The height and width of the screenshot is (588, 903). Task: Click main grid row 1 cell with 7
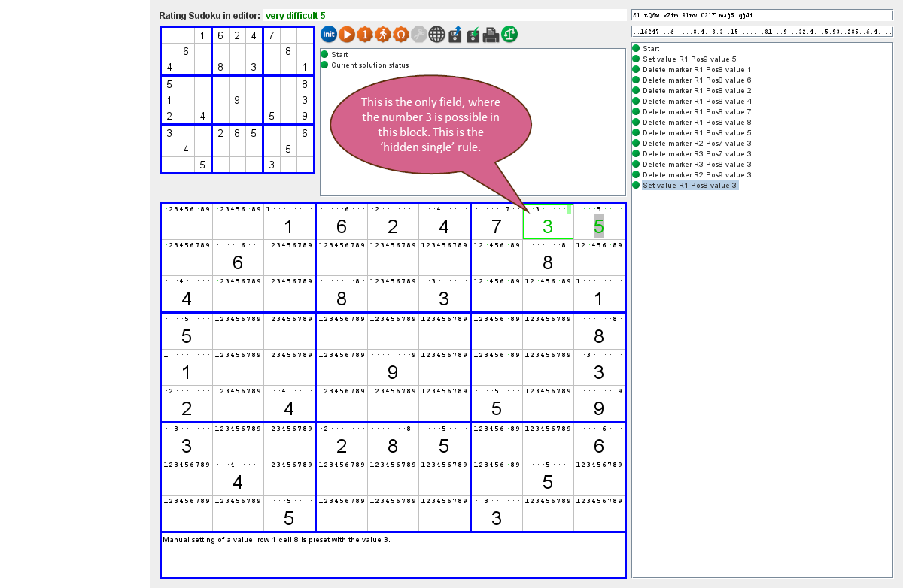[x=496, y=221]
